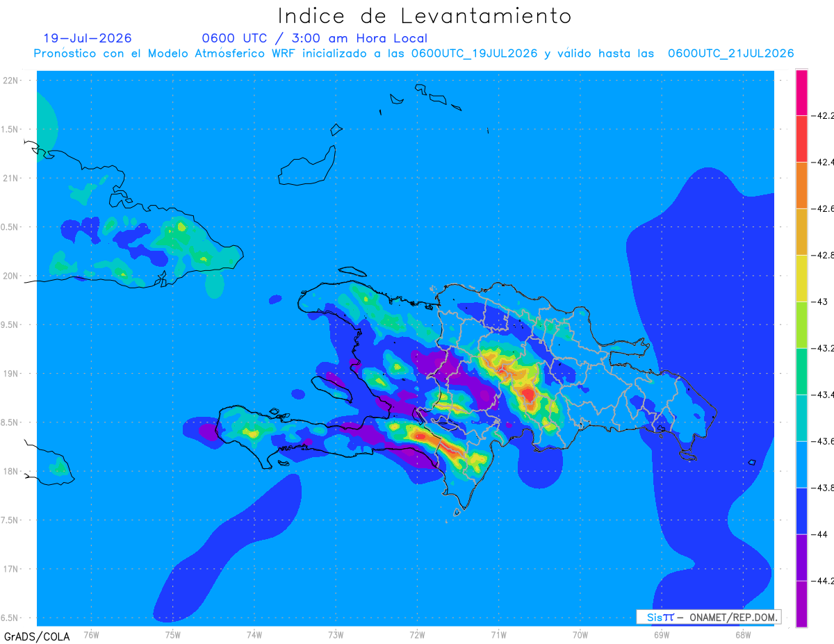
Task: Click the '9.5N' latitude label
Action: (x=10, y=325)
